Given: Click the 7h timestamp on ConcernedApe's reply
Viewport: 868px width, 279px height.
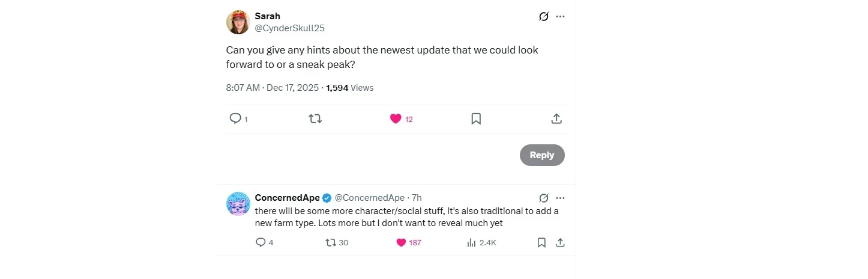Looking at the screenshot, I should tap(417, 198).
